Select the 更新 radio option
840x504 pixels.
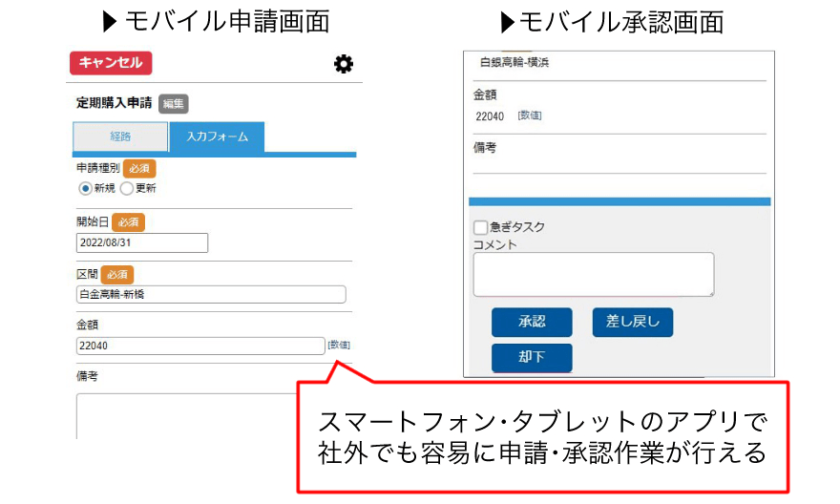point(127,188)
